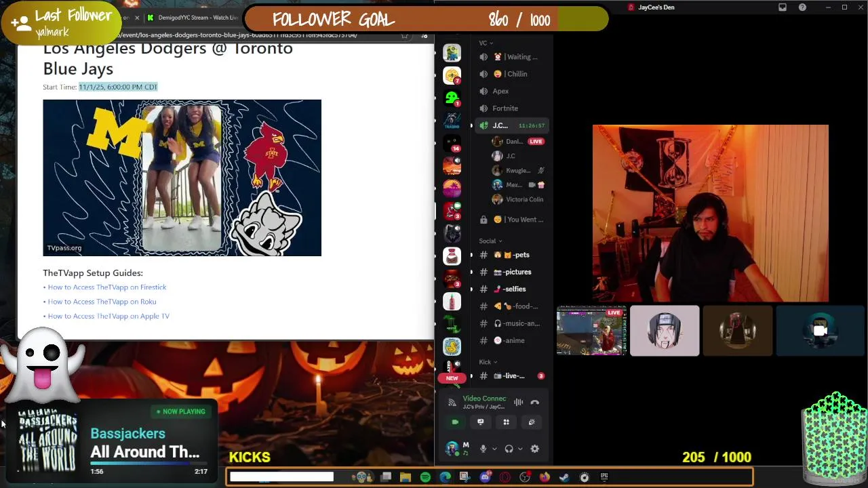Image resolution: width=868 pixels, height=488 pixels.
Task: Open Discord taskbar icon with notification badge
Action: pyautogui.click(x=485, y=477)
